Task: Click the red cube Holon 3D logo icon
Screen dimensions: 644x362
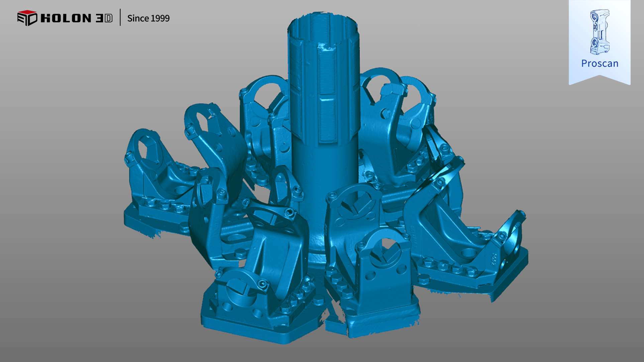Action: (27, 18)
